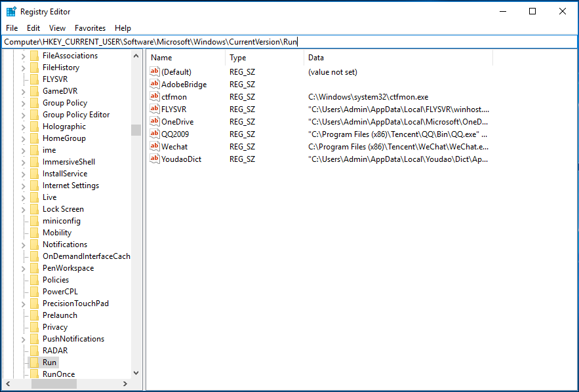Click the FLYSVR value's REG_SZ icon
Image resolution: width=579 pixels, height=392 pixels.
click(x=154, y=109)
